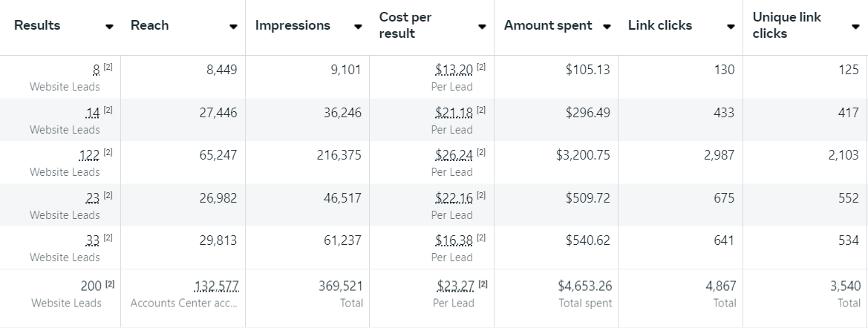This screenshot has height=328, width=868.
Task: Select the Impressions column header label
Action: coord(293,25)
